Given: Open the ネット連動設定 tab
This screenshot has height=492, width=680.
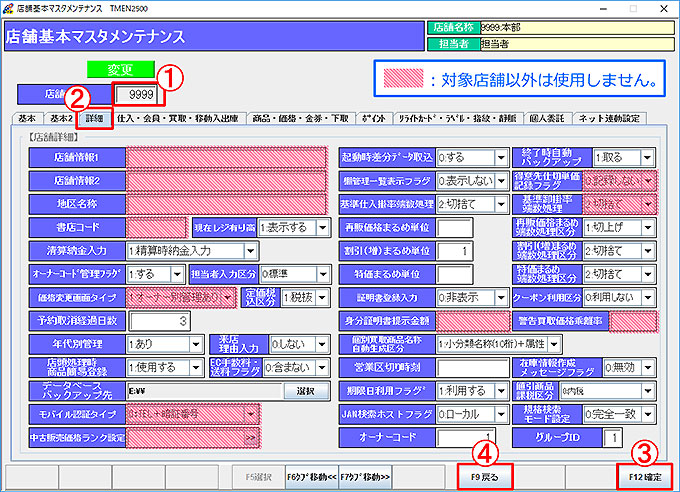Looking at the screenshot, I should pos(609,118).
